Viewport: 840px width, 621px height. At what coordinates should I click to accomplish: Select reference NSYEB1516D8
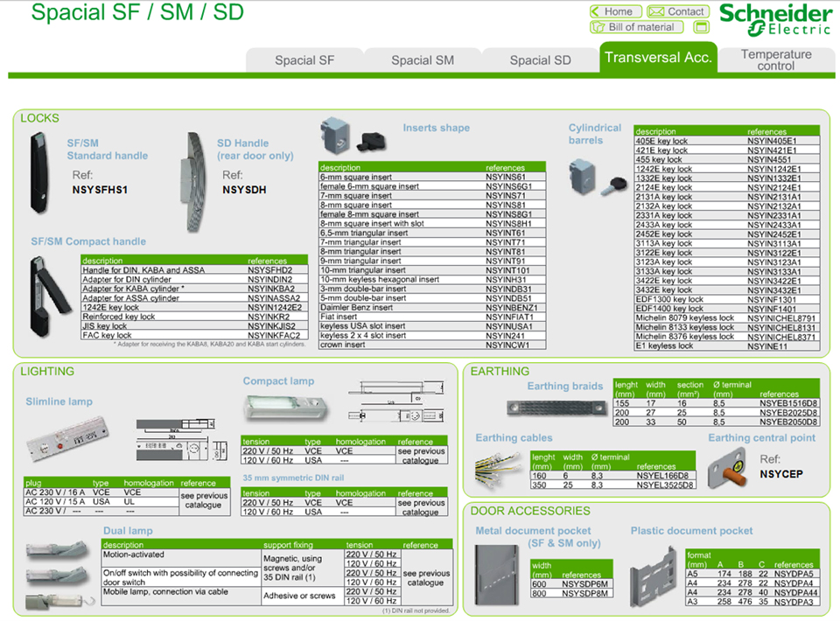(788, 403)
